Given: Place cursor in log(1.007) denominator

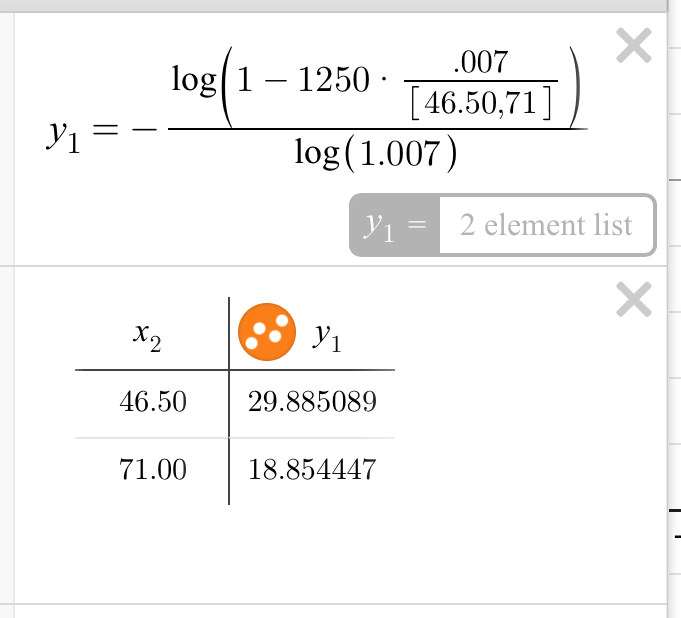Looking at the screenshot, I should click(x=376, y=155).
